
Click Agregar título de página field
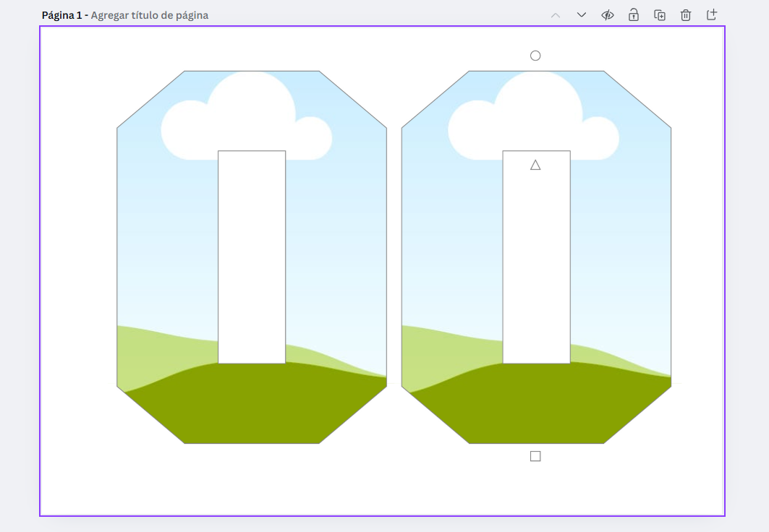pos(150,15)
